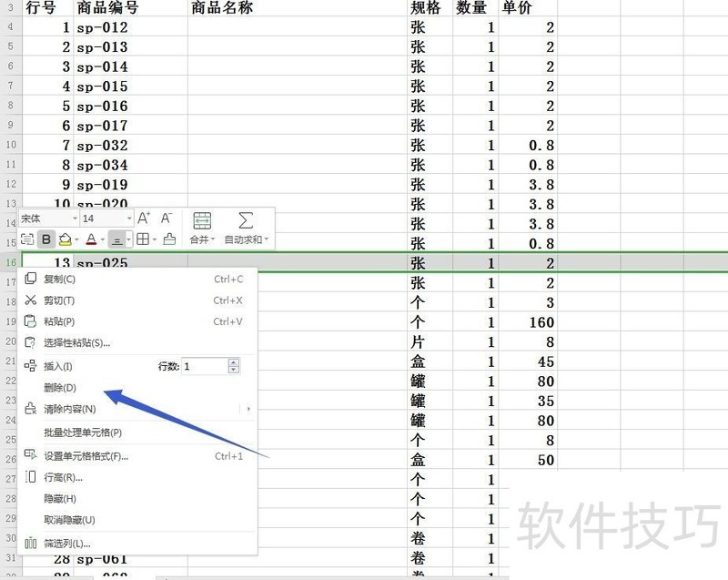This screenshot has width=728, height=580.
Task: Click the insert rows icon
Action: [30, 366]
